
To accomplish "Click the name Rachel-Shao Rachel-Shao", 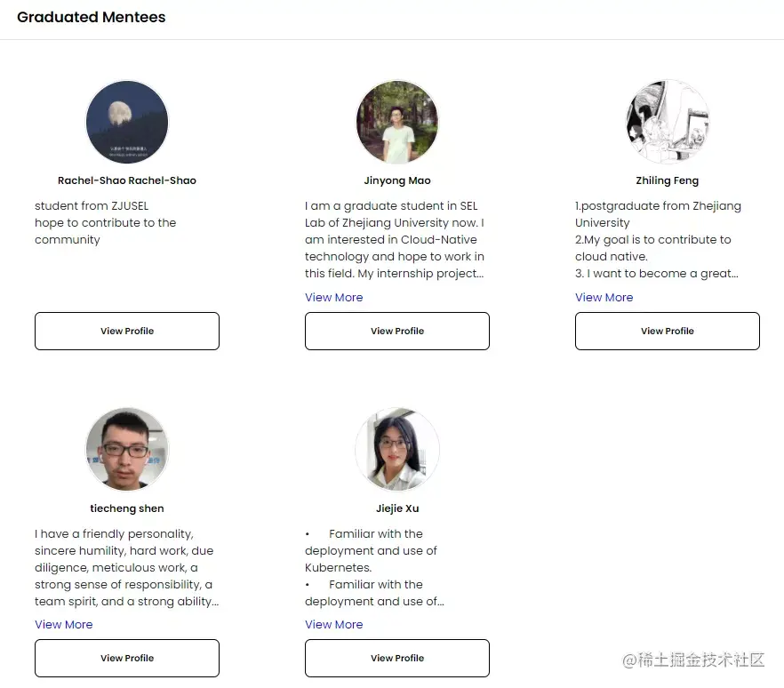I will [x=127, y=180].
